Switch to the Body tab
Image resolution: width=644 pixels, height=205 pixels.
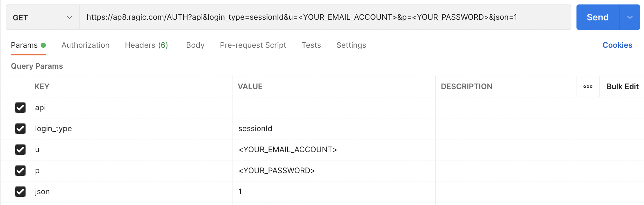click(195, 45)
